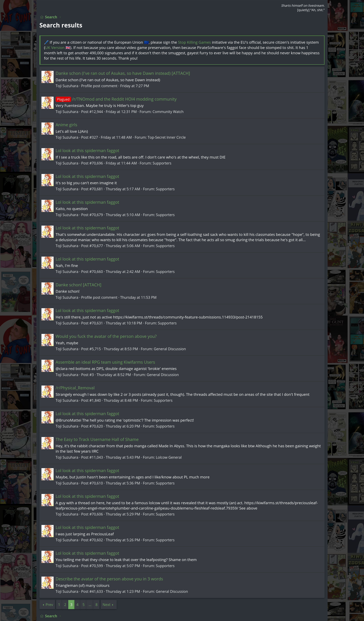
Task: Open the Anime girls thread
Action: [66, 125]
